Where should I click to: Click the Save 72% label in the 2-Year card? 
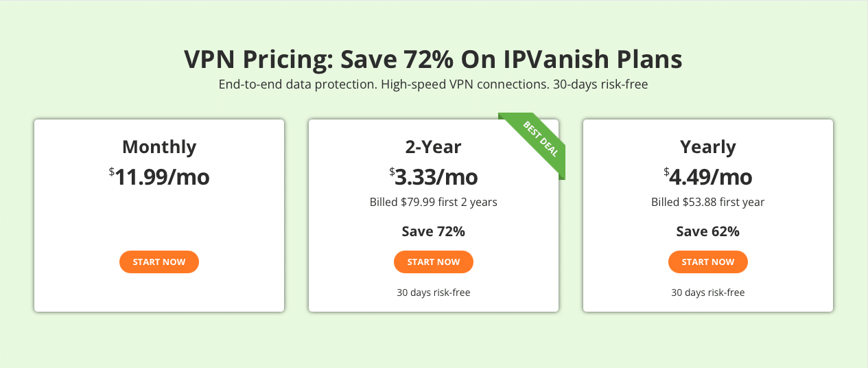point(434,231)
